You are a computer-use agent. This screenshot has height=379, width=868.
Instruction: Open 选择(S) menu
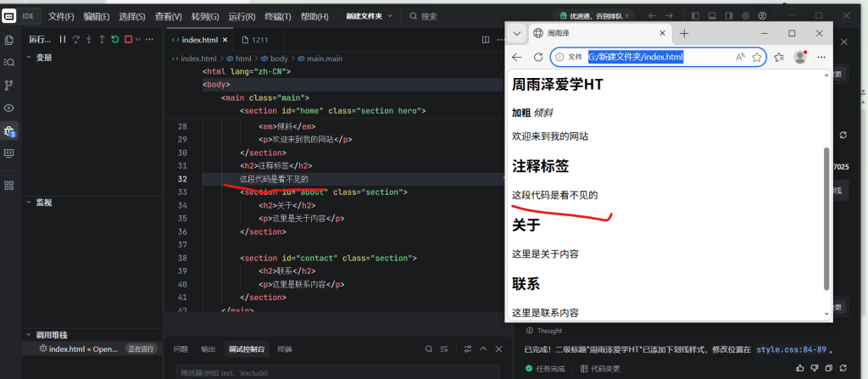(x=132, y=16)
